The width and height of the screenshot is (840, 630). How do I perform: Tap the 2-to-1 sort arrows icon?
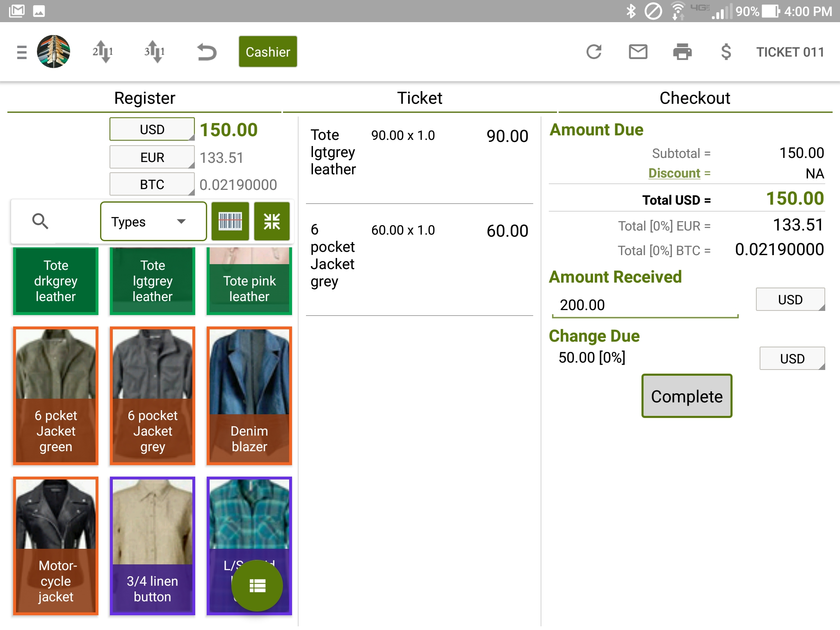pos(103,52)
